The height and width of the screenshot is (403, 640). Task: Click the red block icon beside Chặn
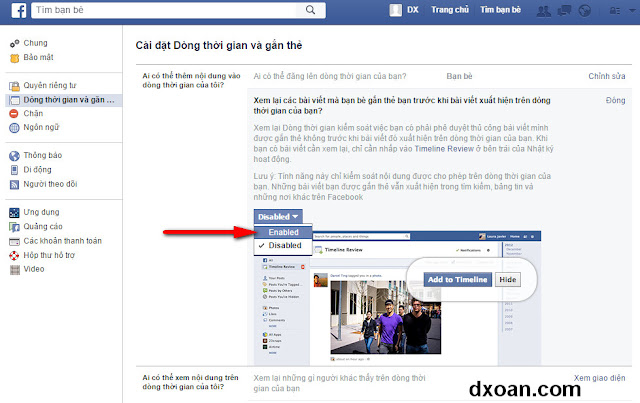(x=14, y=114)
